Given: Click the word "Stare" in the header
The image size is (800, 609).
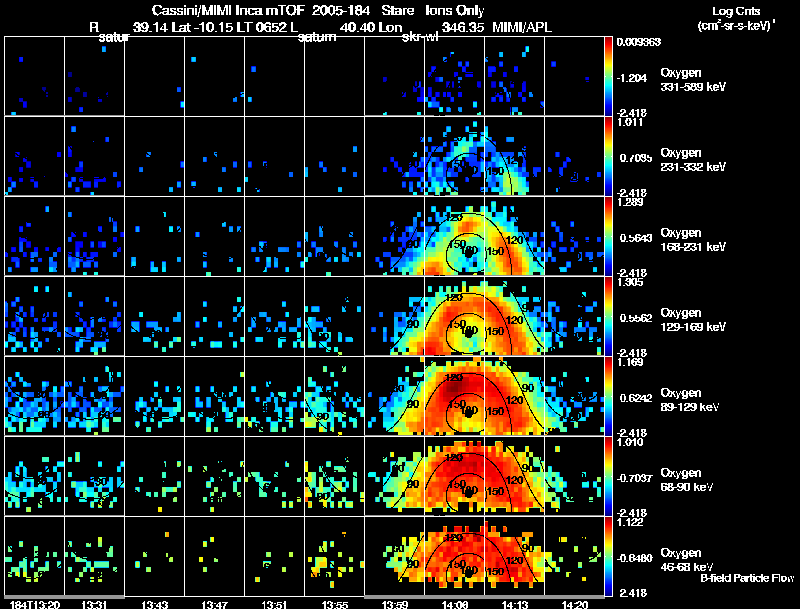Looking at the screenshot, I should (x=397, y=11).
